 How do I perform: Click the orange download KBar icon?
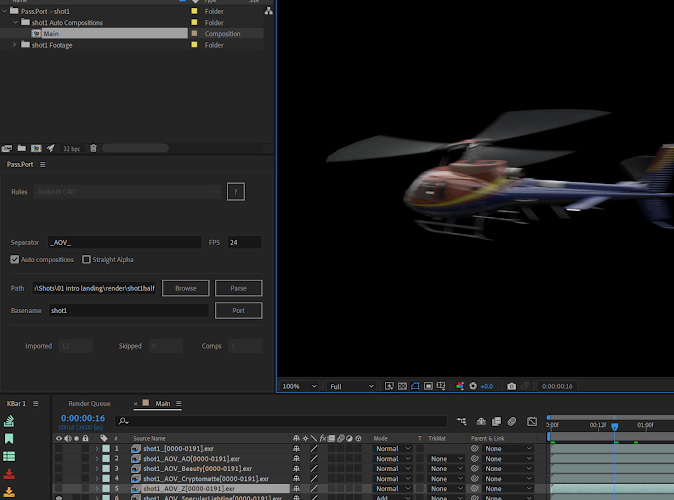point(9,492)
